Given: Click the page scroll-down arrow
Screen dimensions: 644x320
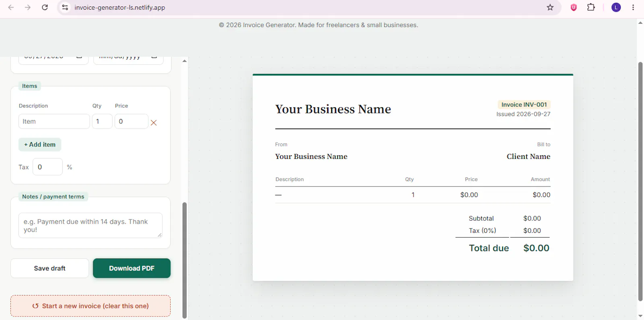Looking at the screenshot, I should (x=640, y=316).
